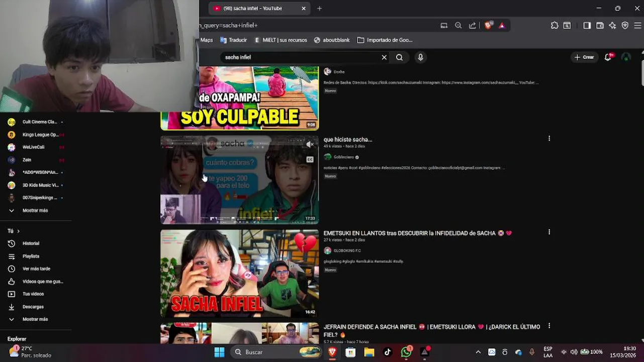Click the Brave Rewards triangle icon
The width and height of the screenshot is (644, 362).
click(502, 25)
